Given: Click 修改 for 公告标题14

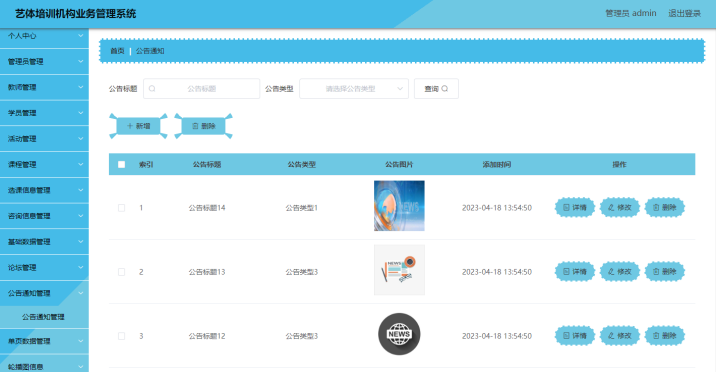Looking at the screenshot, I should point(619,208).
